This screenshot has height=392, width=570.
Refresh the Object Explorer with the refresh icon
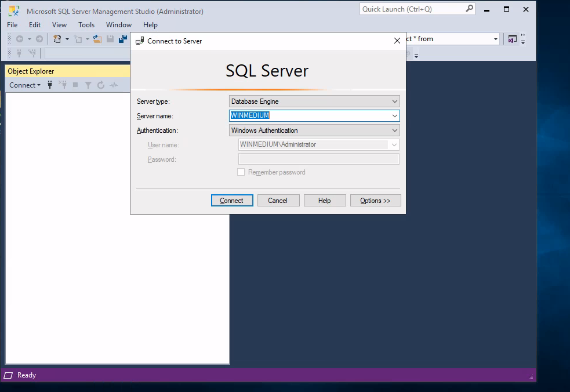(101, 85)
